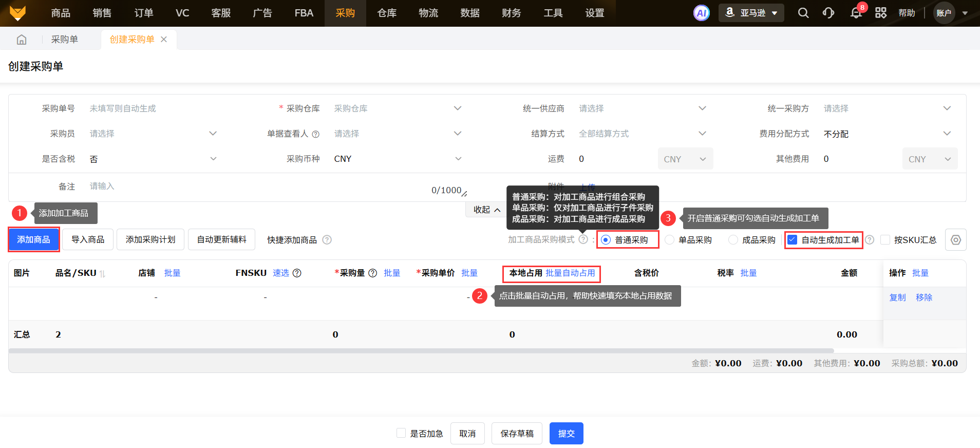Screen dimensions: 980x448
Task: Open the notifications bell icon
Action: click(856, 13)
